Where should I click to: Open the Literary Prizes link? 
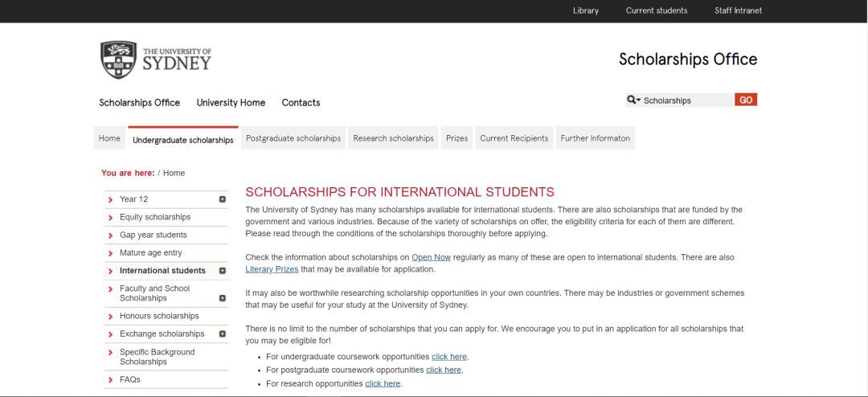pyautogui.click(x=272, y=270)
